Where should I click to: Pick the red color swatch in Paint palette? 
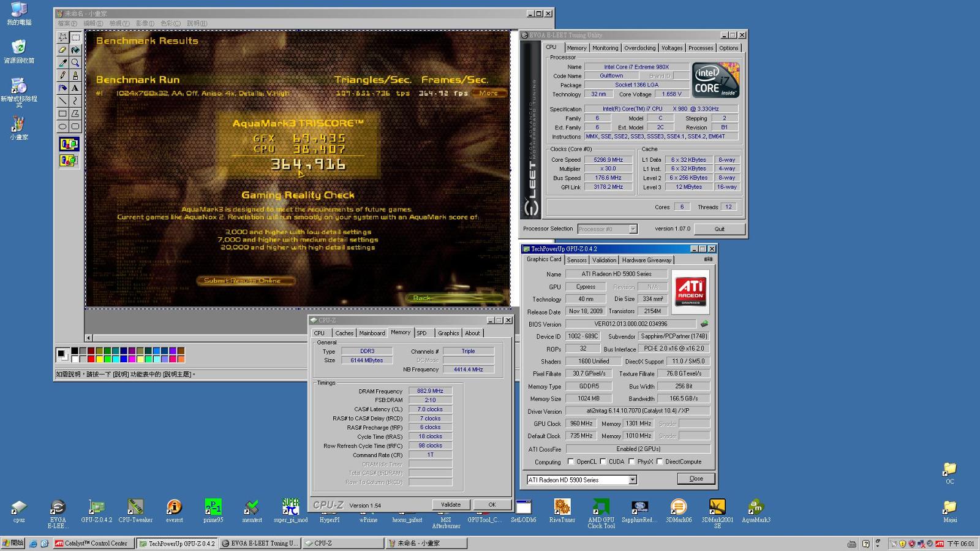pyautogui.click(x=91, y=359)
